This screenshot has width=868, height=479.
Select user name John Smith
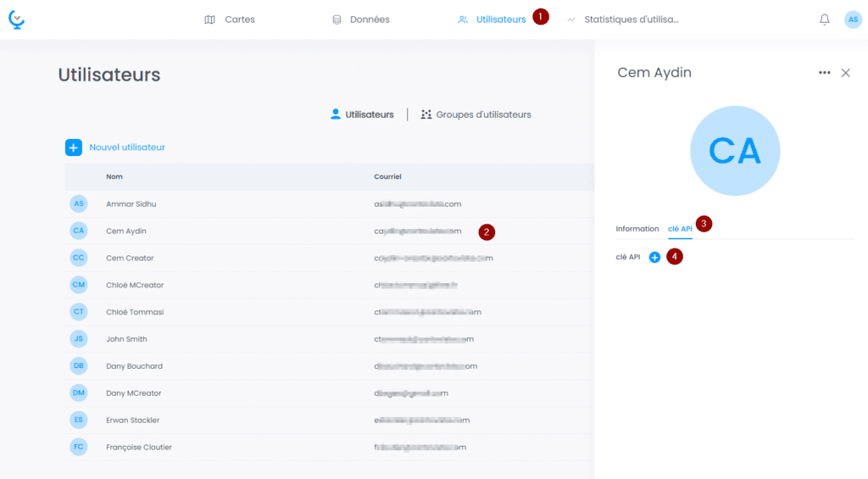pos(127,339)
